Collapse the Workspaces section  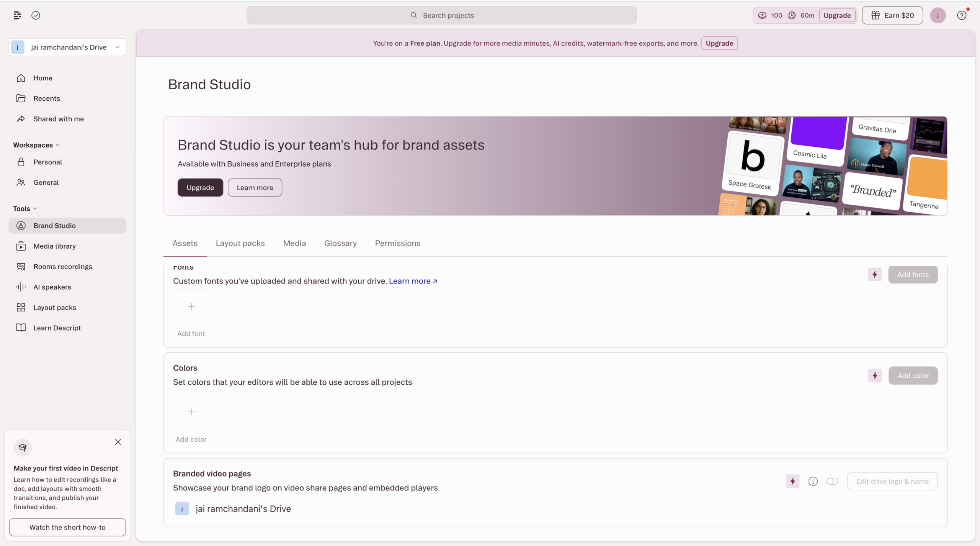[x=36, y=145]
